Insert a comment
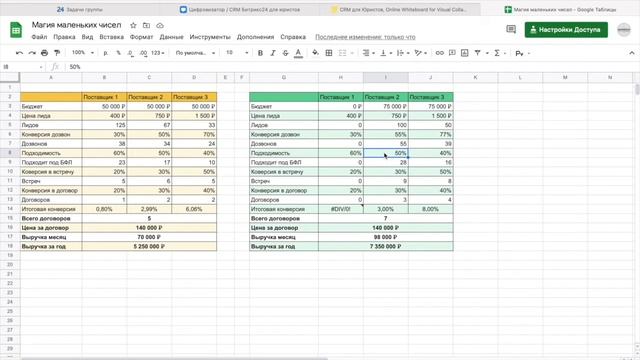Screen dimensions: 640x360 coord(452,53)
